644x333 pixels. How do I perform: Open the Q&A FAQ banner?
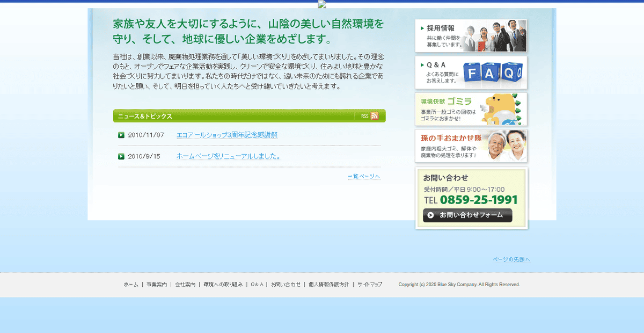471,73
